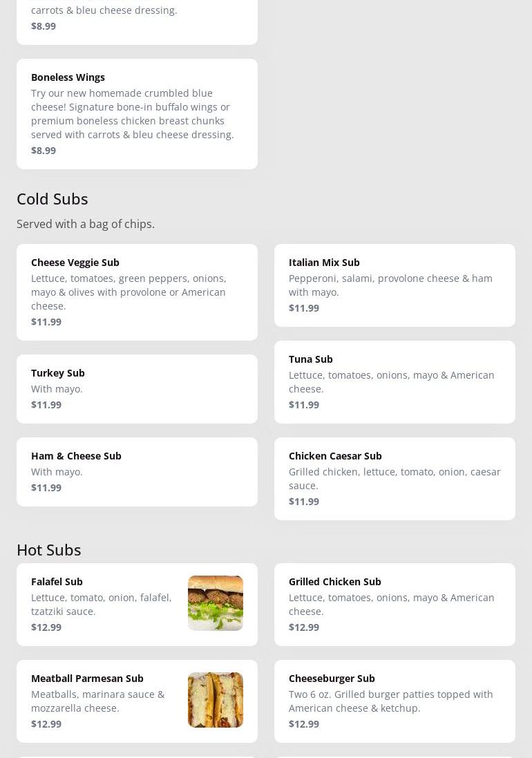Screen dimensions: 532x758
Task: Click the Chicken Caesar Sub $11.99 price
Action: coord(304,502)
